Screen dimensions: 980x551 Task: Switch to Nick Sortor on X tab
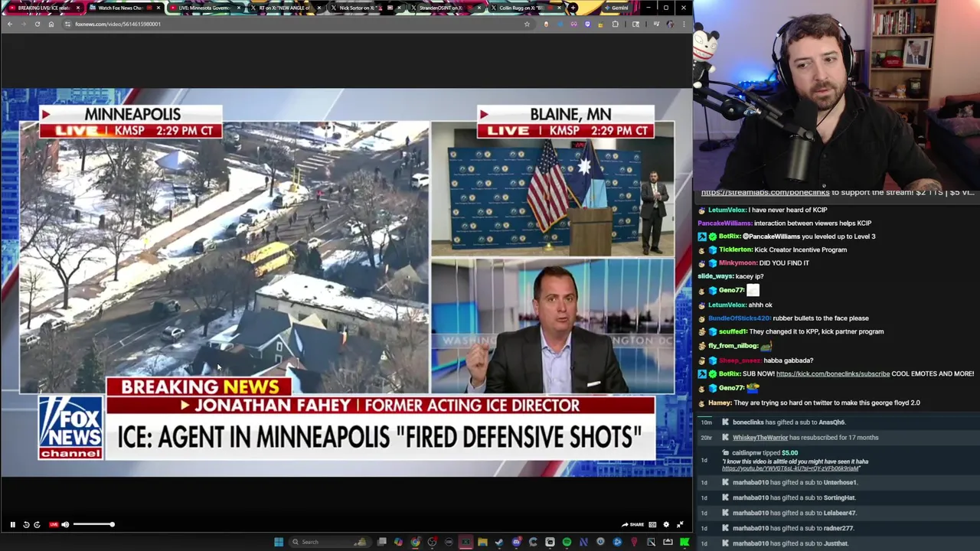point(365,8)
